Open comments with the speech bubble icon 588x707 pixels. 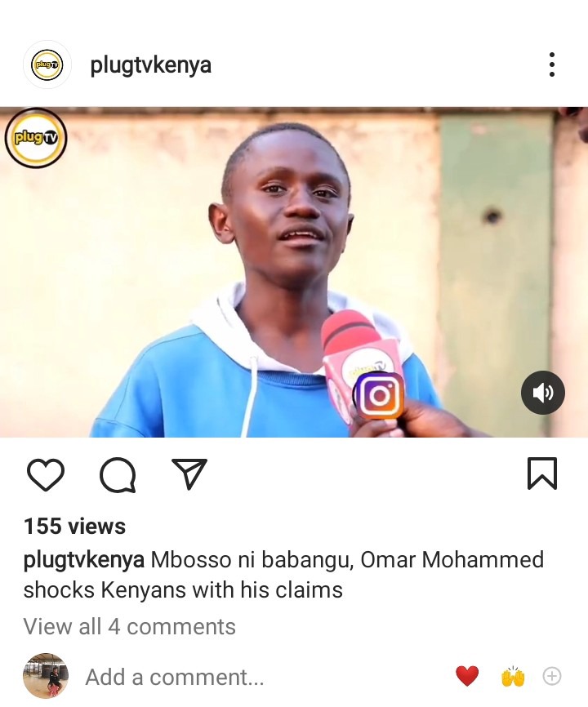tap(118, 474)
